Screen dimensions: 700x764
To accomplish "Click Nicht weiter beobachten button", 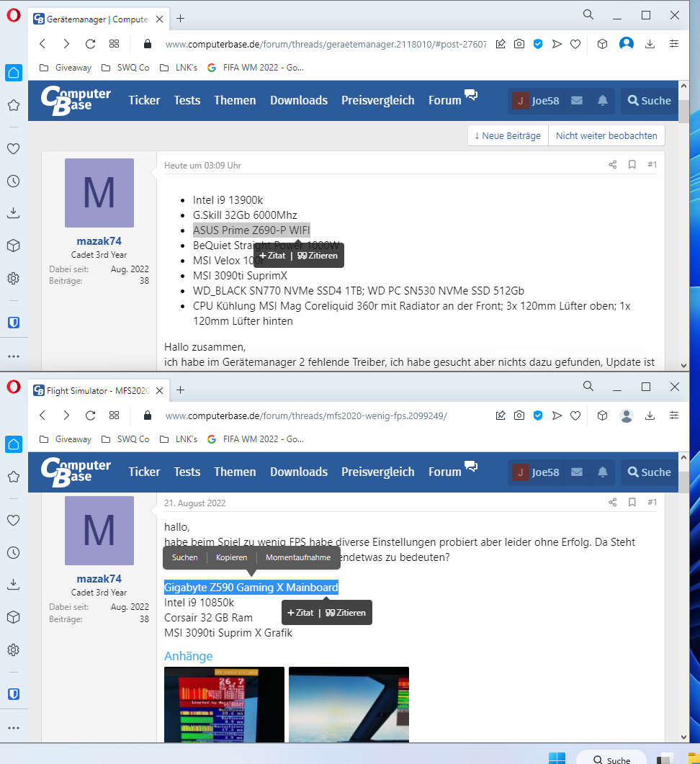I will [606, 135].
